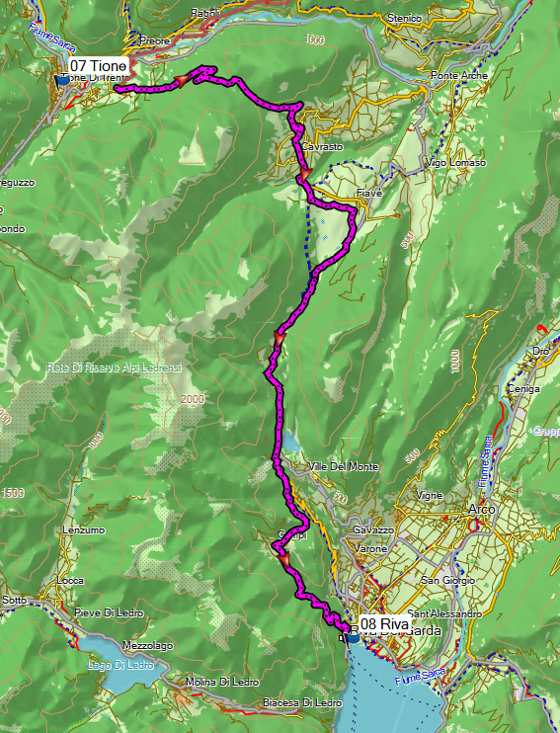Image resolution: width=560 pixels, height=733 pixels.
Task: Click the Fiavè place name
Action: point(369,193)
